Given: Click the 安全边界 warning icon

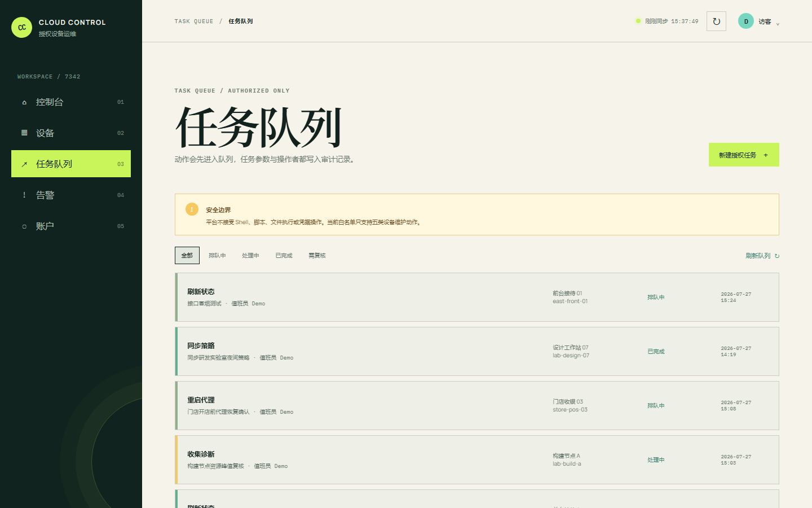Looking at the screenshot, I should [x=192, y=209].
